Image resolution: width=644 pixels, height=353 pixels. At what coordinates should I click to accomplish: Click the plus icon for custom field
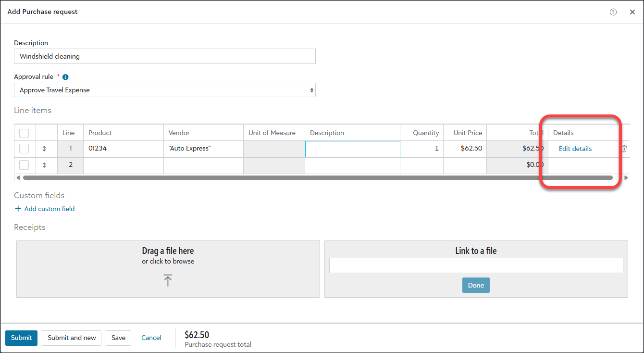click(18, 209)
